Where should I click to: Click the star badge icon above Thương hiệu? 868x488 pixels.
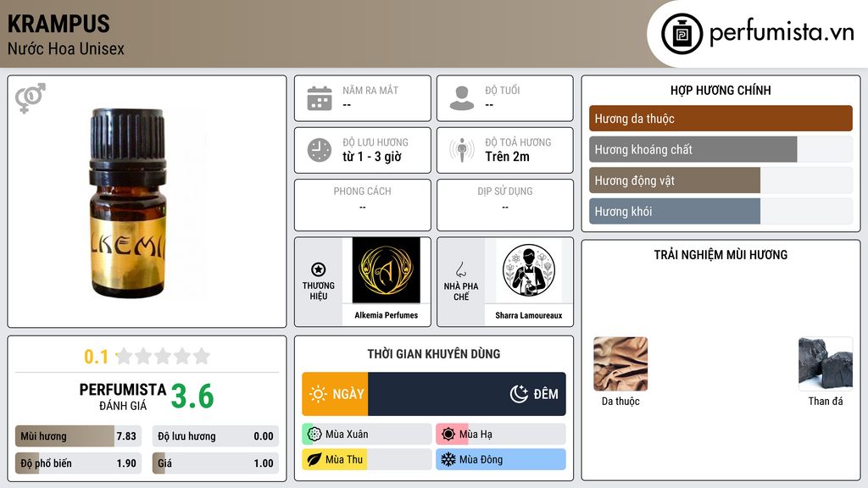(x=319, y=269)
